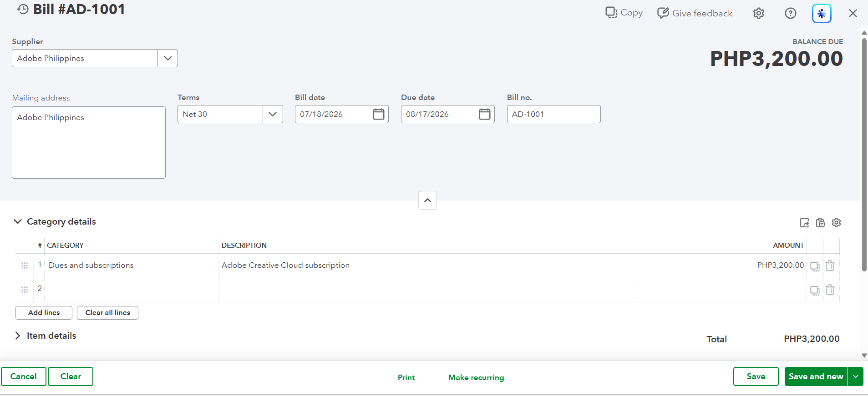The width and height of the screenshot is (868, 396).
Task: Click Dues and subscriptions category cell
Action: 132,266
